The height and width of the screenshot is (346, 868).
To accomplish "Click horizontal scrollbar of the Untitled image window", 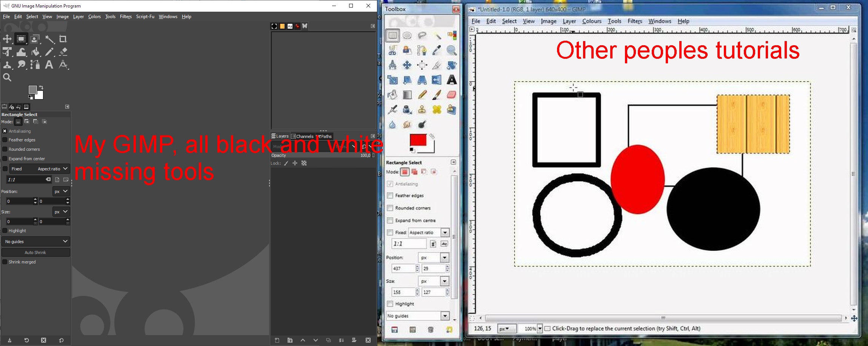I will click(x=663, y=318).
